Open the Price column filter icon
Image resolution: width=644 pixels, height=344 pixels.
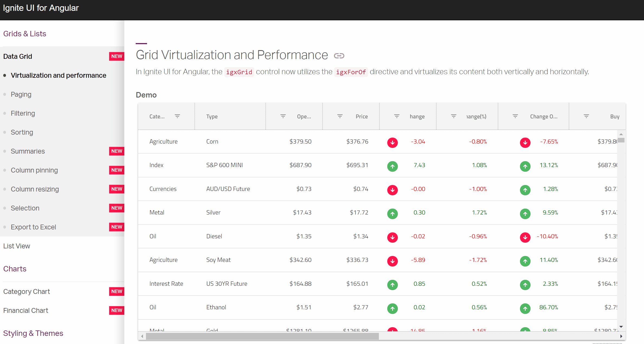(340, 116)
